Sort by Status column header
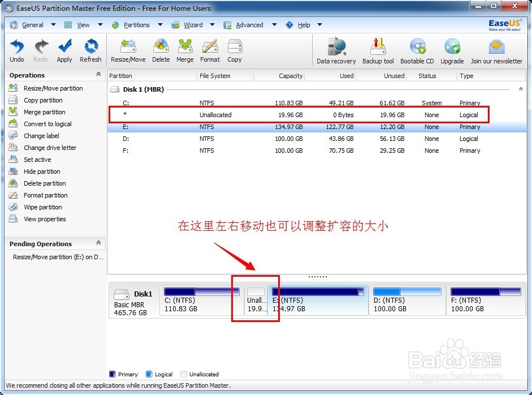The height and width of the screenshot is (395, 532). pyautogui.click(x=432, y=76)
